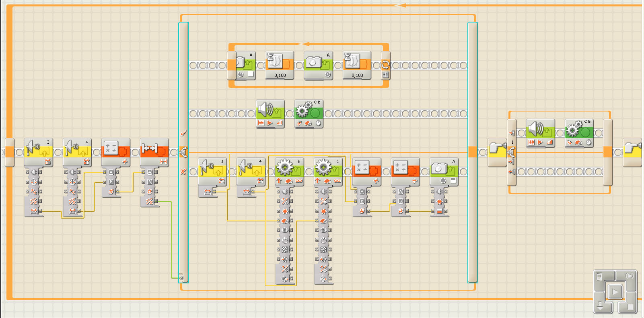Image resolution: width=644 pixels, height=318 pixels.
Task: Click the port number 1 label on the touch switch
Action: click(512, 142)
